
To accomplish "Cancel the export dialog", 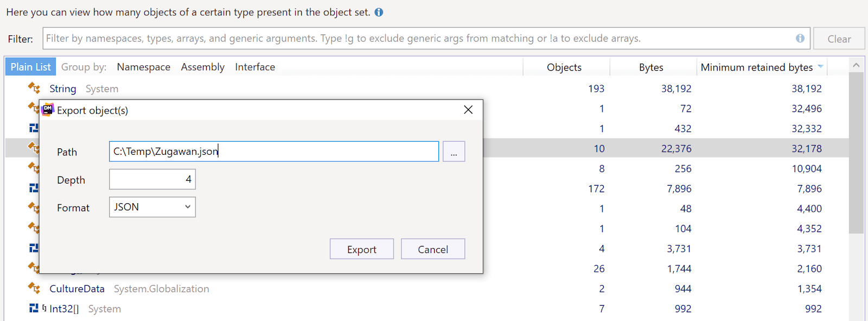I will coord(432,249).
